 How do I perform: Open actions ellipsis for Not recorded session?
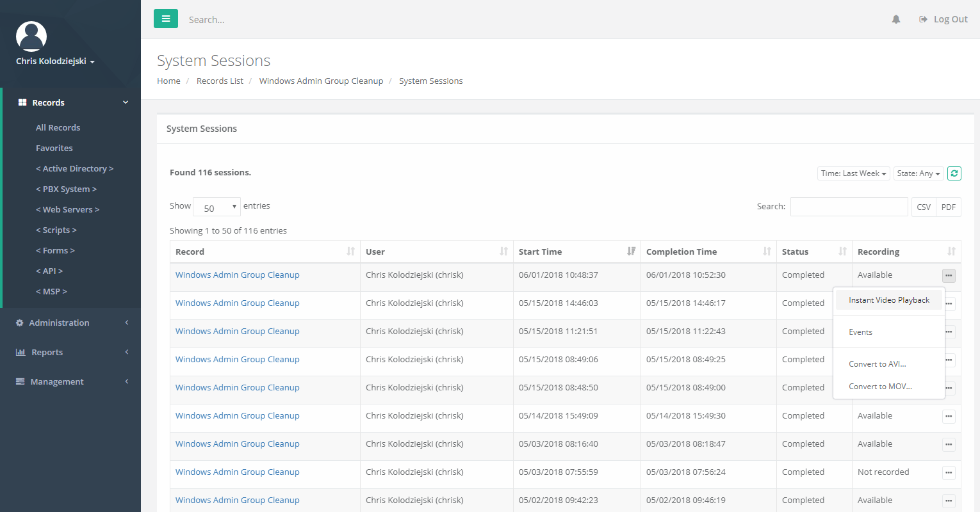tap(949, 473)
